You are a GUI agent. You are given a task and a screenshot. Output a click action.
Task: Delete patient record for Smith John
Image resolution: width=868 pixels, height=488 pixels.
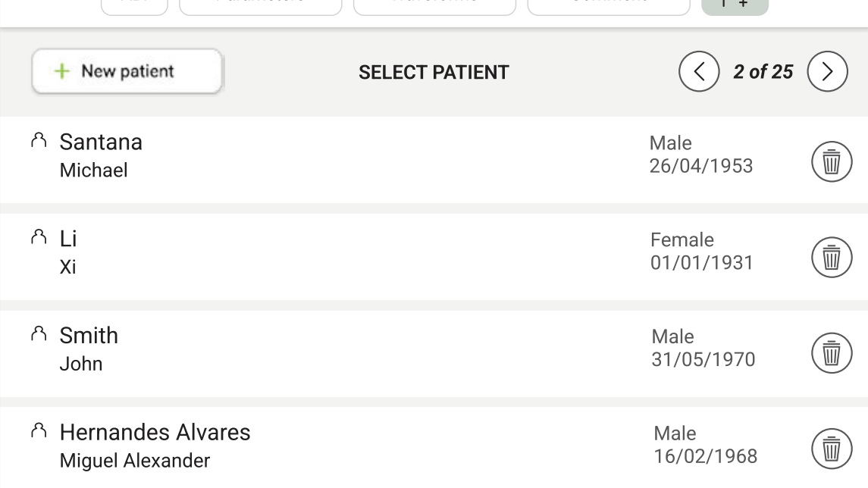coord(832,352)
